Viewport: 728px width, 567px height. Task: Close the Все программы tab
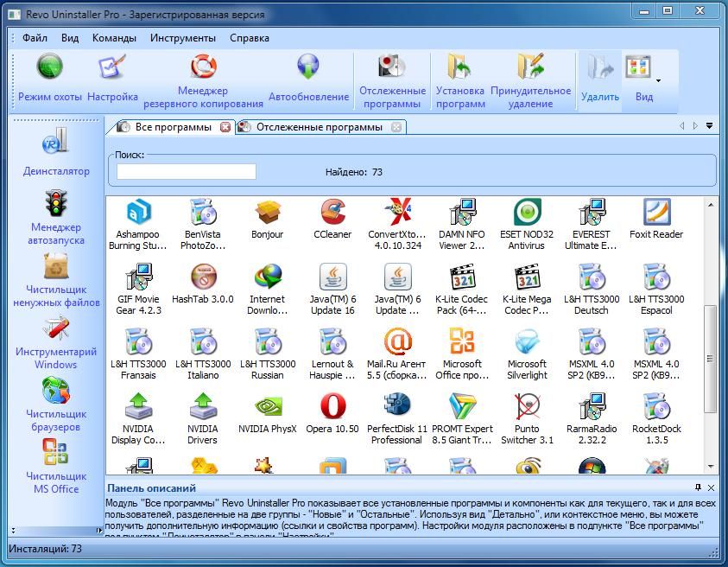(225, 127)
